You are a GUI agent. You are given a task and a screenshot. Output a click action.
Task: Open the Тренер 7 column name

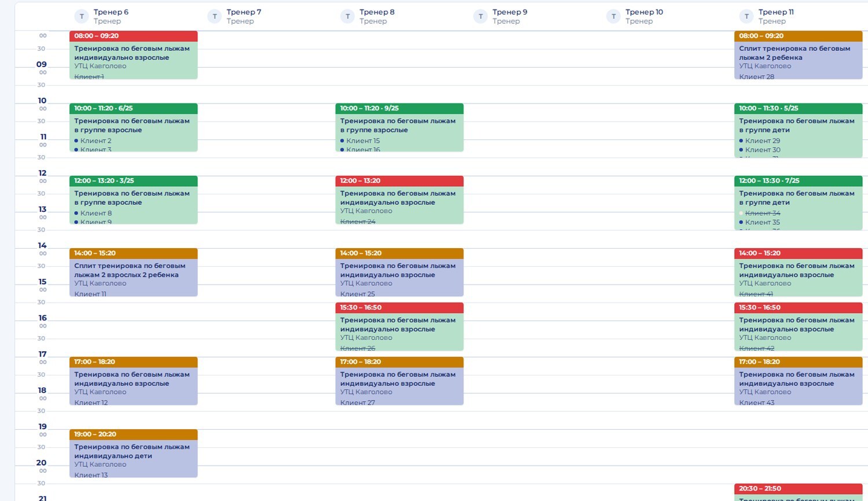[x=244, y=12]
